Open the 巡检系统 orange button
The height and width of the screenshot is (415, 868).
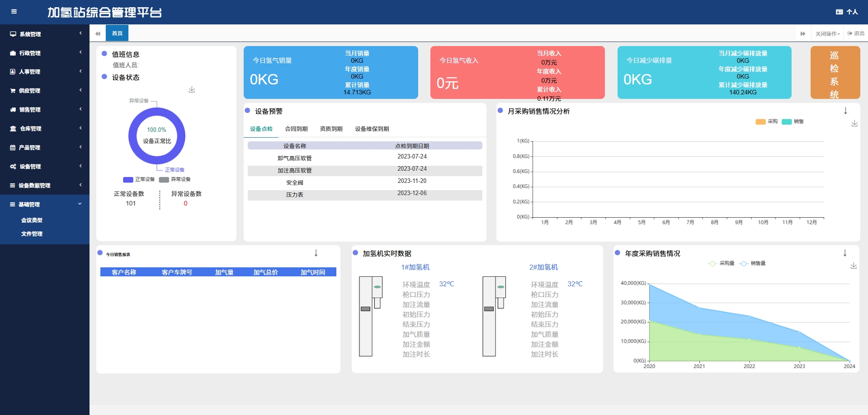point(835,73)
